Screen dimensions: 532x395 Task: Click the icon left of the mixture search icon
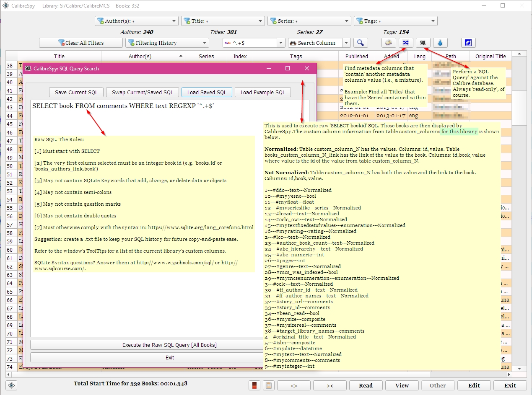click(x=389, y=43)
